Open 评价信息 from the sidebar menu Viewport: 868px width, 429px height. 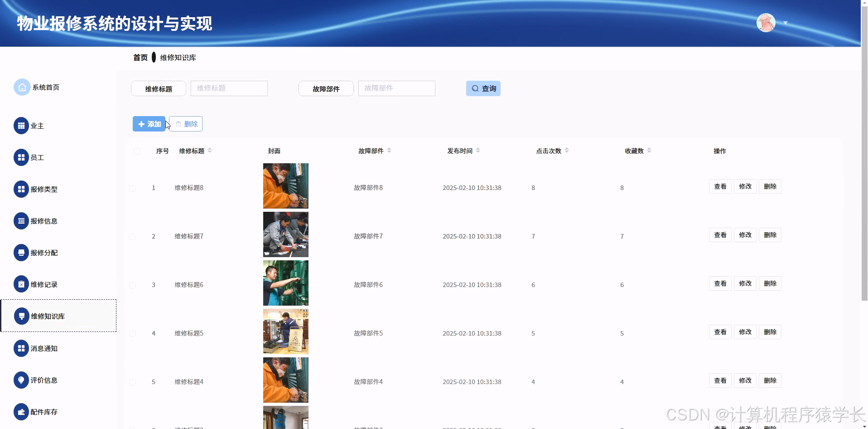click(21, 380)
